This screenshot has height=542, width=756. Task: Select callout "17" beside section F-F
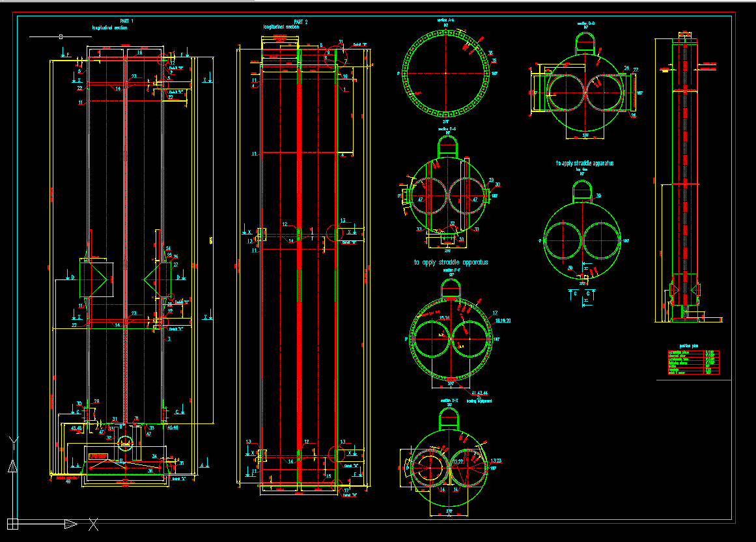click(x=495, y=313)
